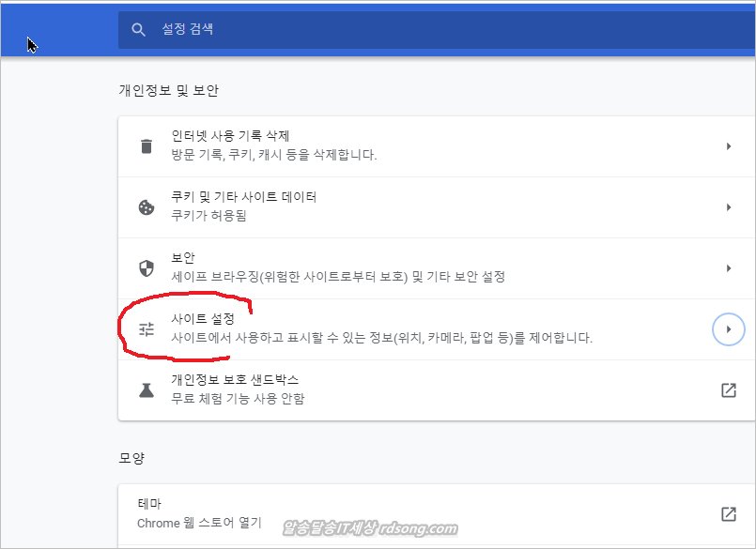Click the cookie icon
Viewport: 756px width, 549px height.
click(x=146, y=207)
